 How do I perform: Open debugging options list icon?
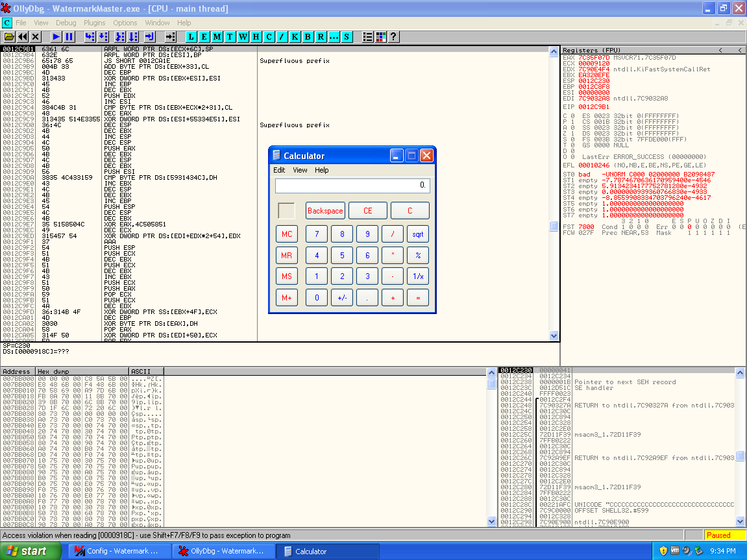click(x=368, y=37)
